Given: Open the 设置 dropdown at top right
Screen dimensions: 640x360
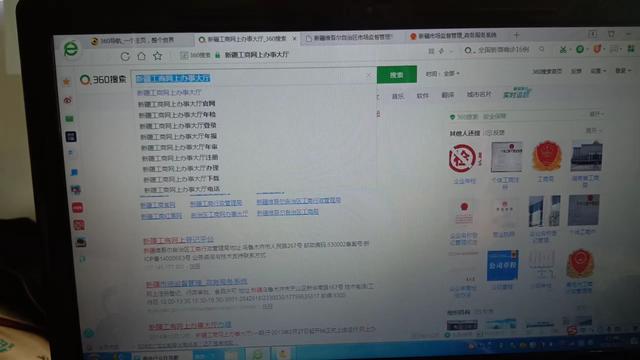Looking at the screenshot, I should (598, 71).
